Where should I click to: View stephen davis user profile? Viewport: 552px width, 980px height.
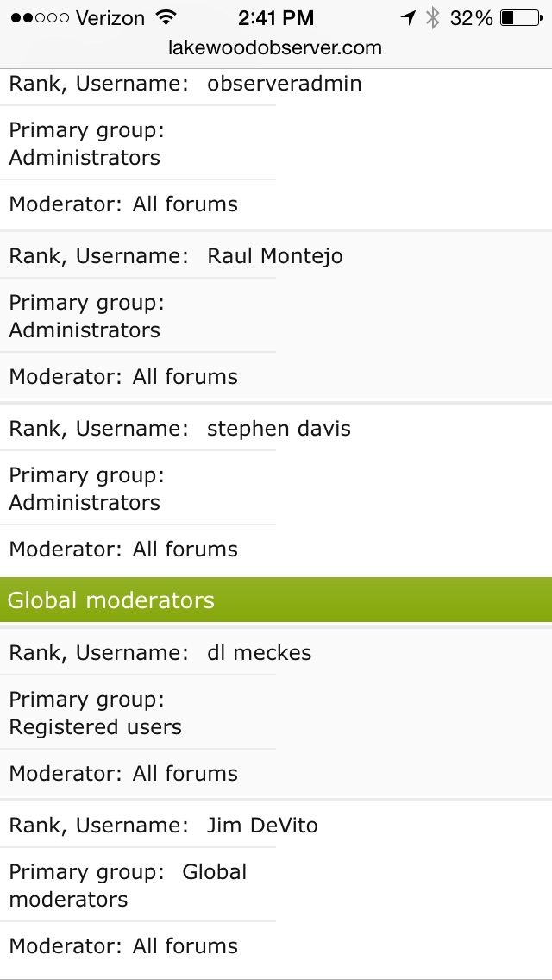click(x=279, y=429)
